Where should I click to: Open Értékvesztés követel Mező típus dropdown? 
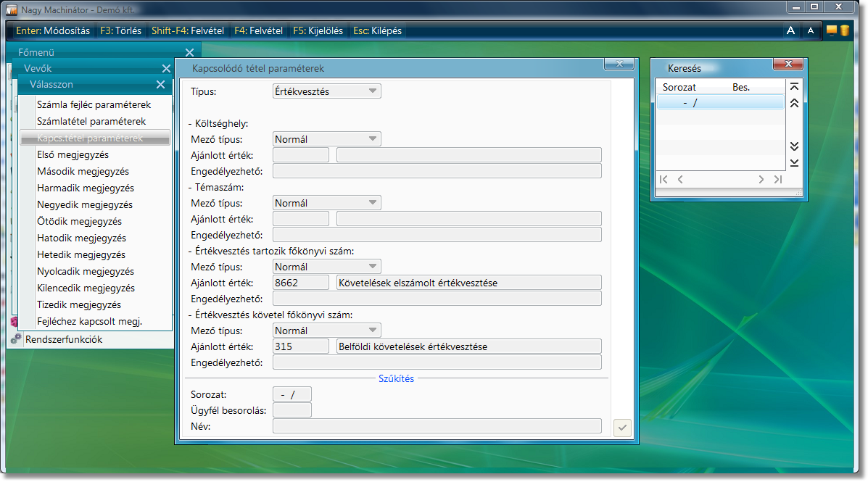click(x=326, y=331)
